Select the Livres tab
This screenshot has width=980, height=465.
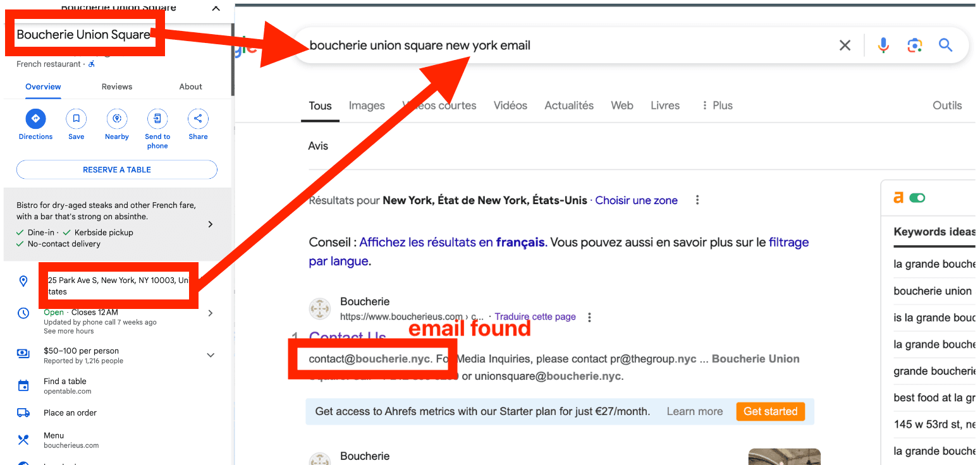(x=665, y=106)
